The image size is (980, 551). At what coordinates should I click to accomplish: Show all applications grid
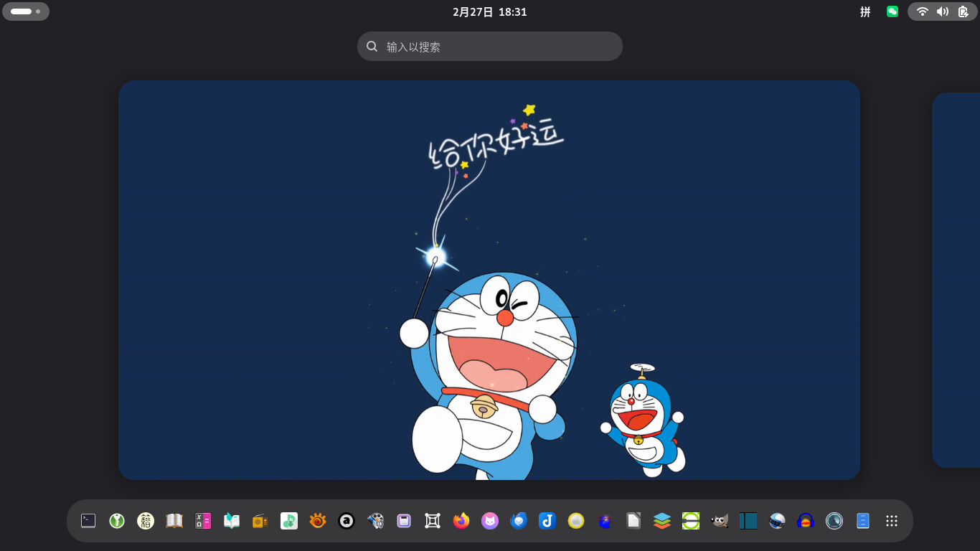point(892,521)
